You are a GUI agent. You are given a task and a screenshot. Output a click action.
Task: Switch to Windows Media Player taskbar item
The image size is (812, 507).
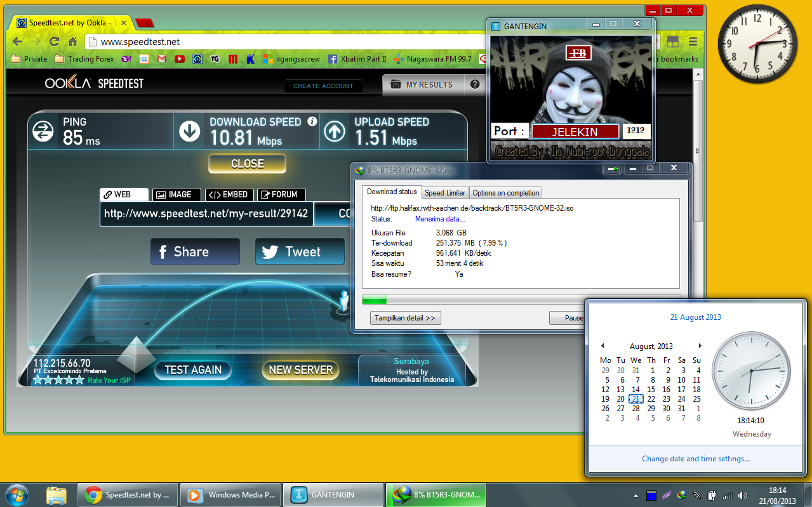[x=230, y=494]
